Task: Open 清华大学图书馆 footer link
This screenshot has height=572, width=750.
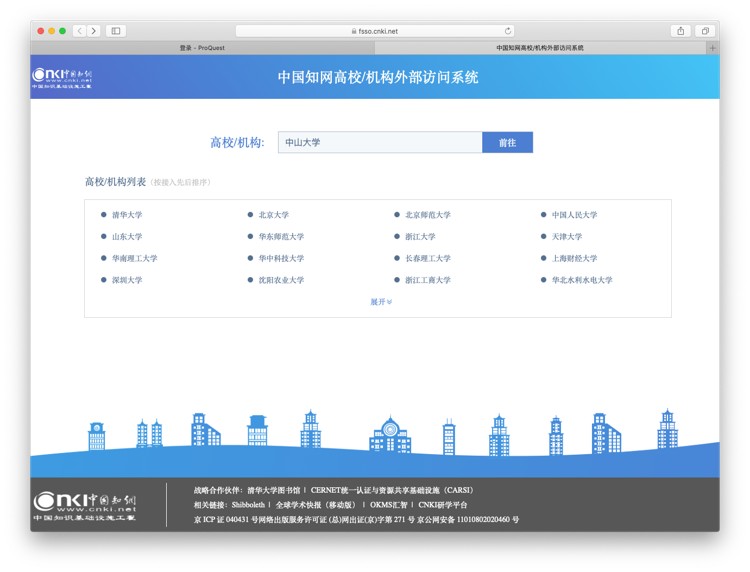Action: click(274, 490)
